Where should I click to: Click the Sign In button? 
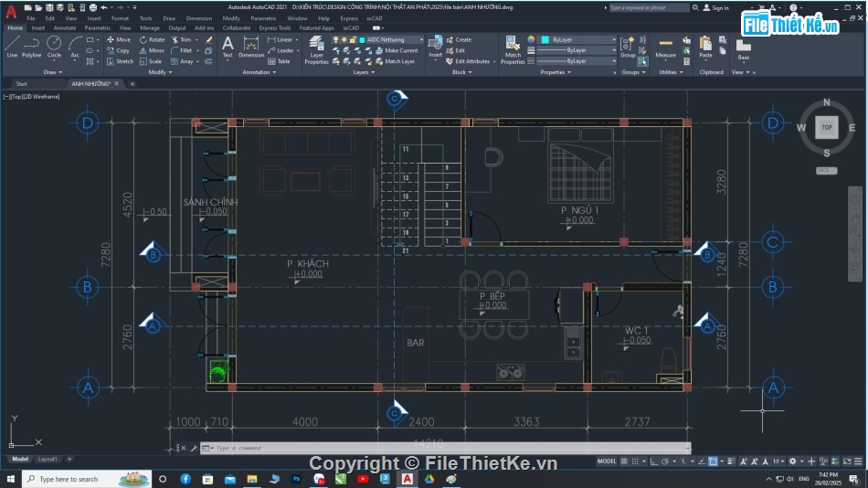[715, 7]
